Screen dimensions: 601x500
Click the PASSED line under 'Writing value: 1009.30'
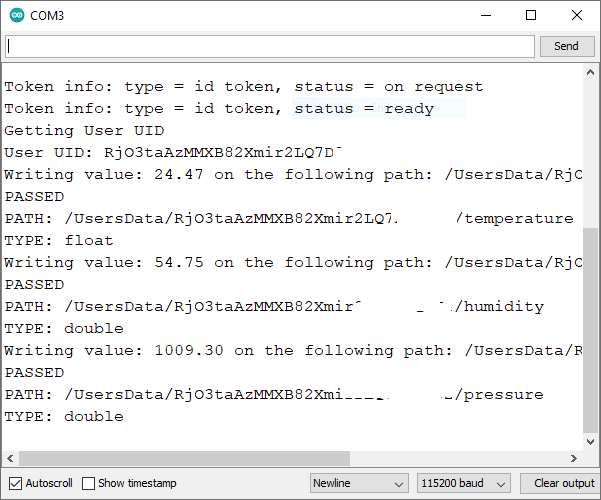(x=34, y=372)
